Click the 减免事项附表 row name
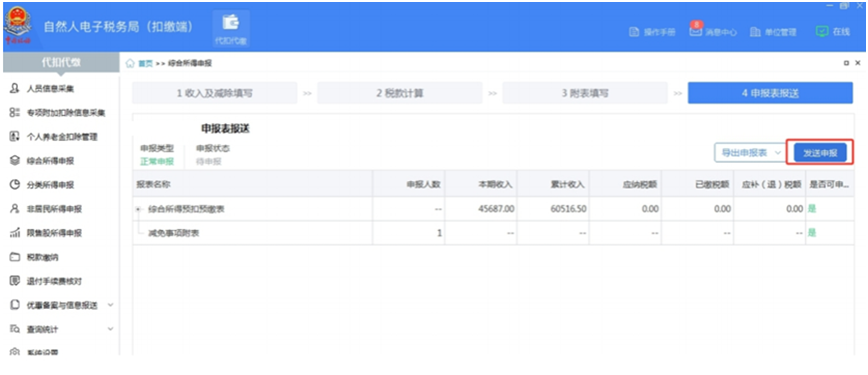 (x=173, y=233)
